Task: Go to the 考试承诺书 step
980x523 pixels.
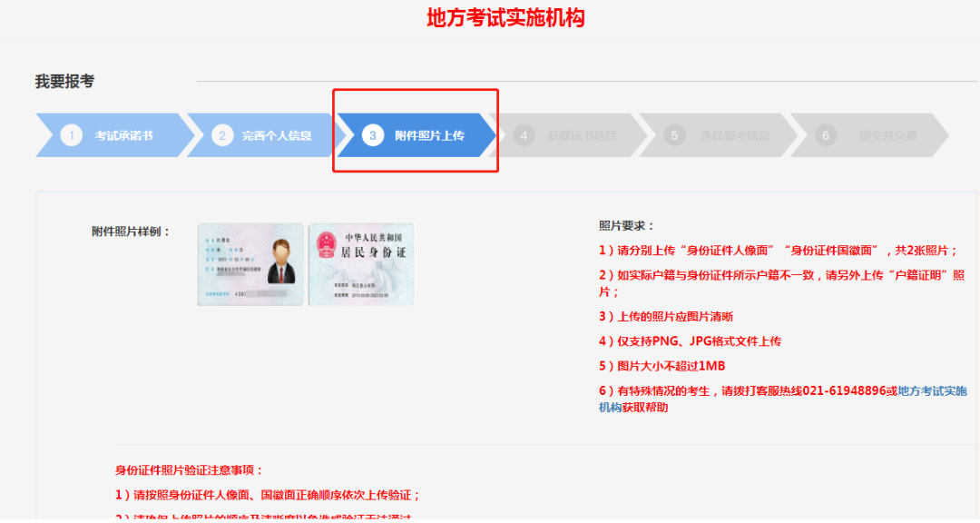Action: pos(124,135)
